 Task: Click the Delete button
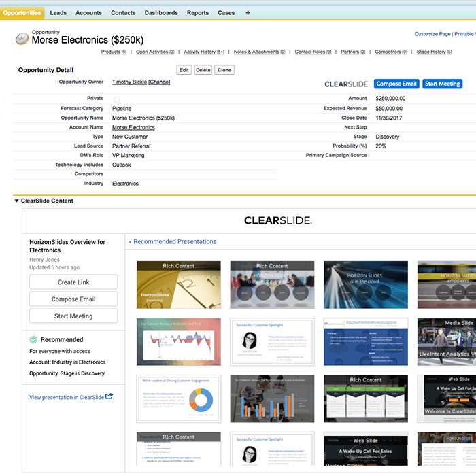click(x=203, y=70)
